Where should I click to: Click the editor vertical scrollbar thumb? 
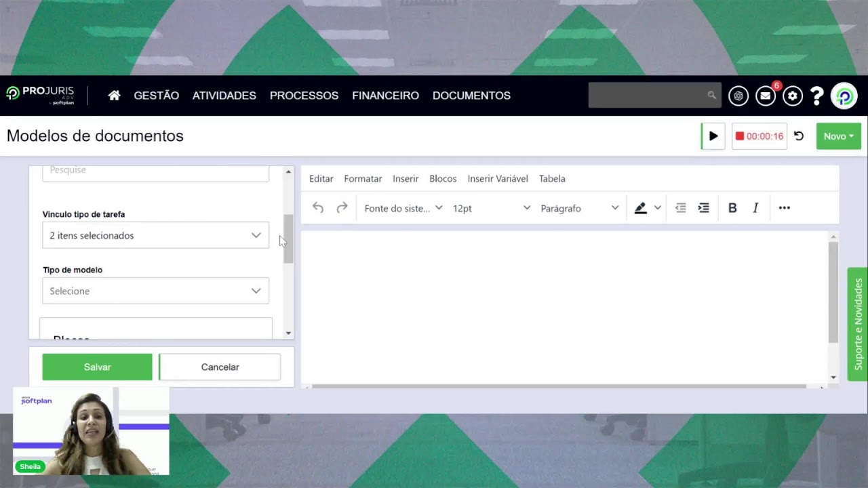(833, 292)
